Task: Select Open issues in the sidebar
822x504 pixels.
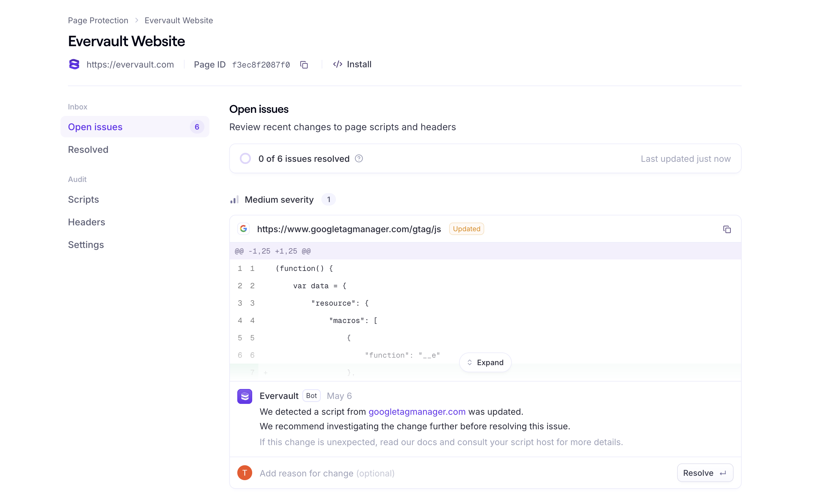Action: point(96,127)
